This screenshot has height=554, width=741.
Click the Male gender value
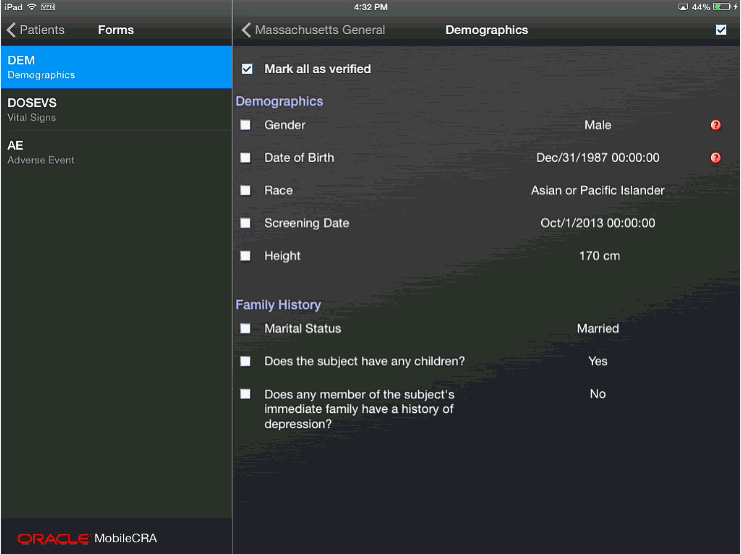click(x=597, y=125)
